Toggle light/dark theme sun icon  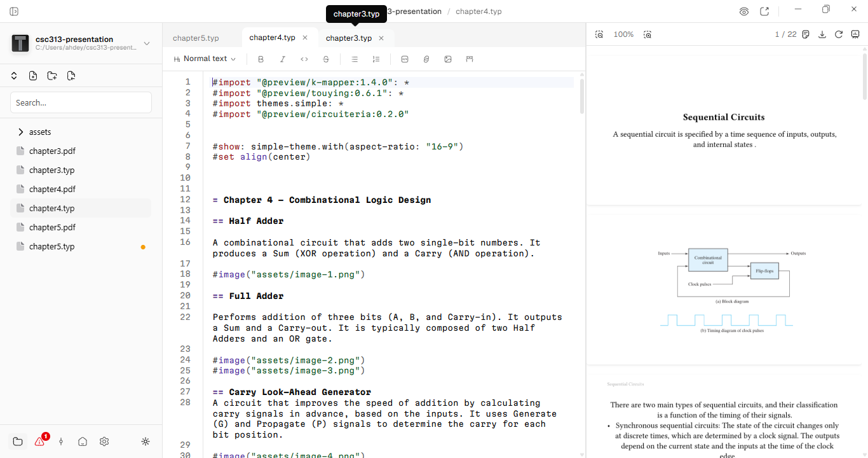tap(146, 441)
